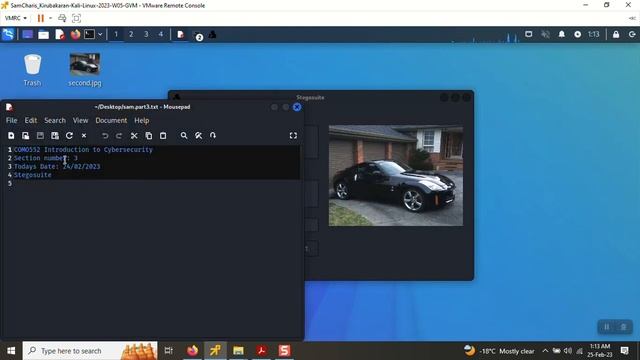Open Find and Replace tool icon
Viewport: 640px width, 360px height.
[198, 136]
